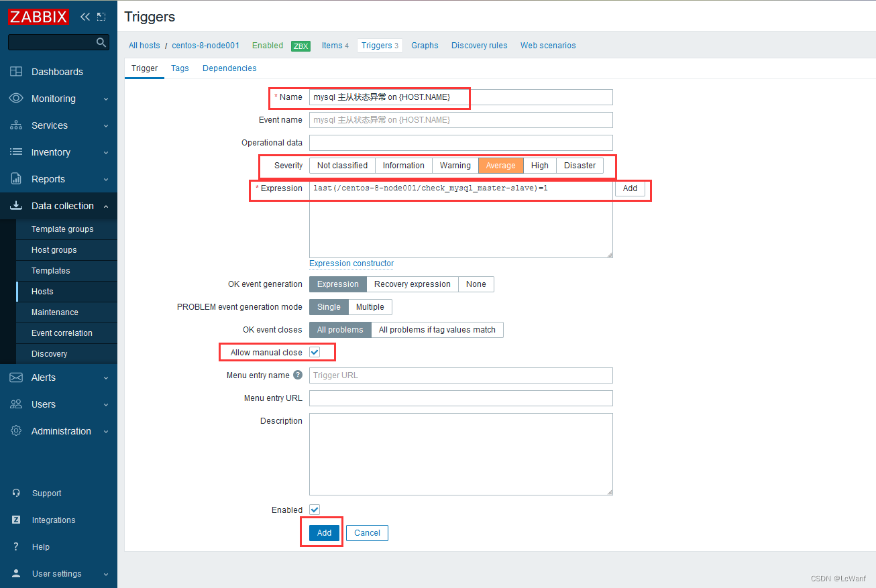Expand the Inventory menu

(106, 152)
